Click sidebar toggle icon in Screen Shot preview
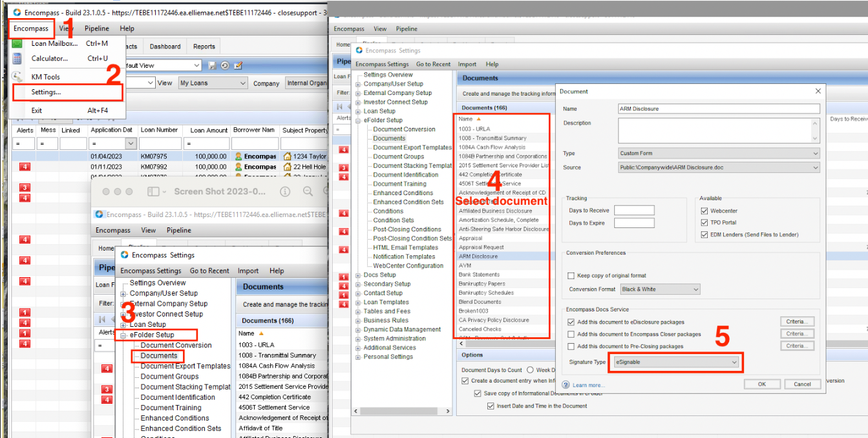 pyautogui.click(x=153, y=192)
